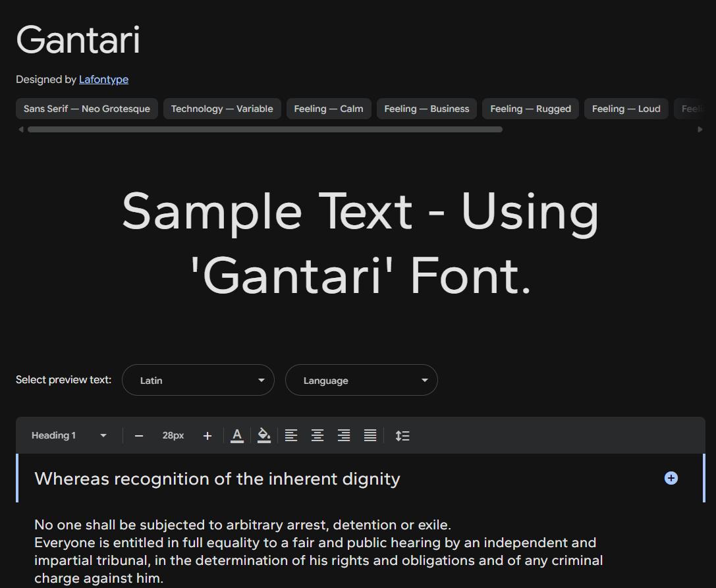Click line 'Everyone is entitled in full equality'
The width and height of the screenshot is (716, 588).
(x=315, y=543)
